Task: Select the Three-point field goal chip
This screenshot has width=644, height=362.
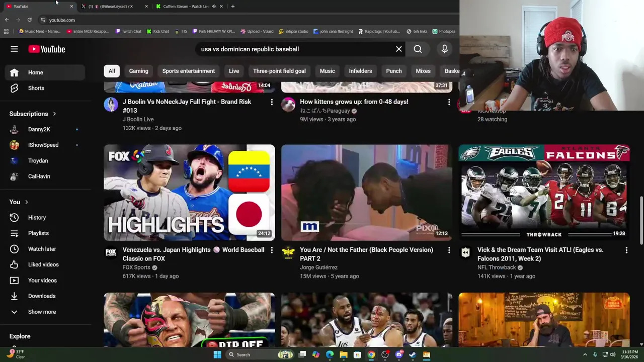Action: 279,71
